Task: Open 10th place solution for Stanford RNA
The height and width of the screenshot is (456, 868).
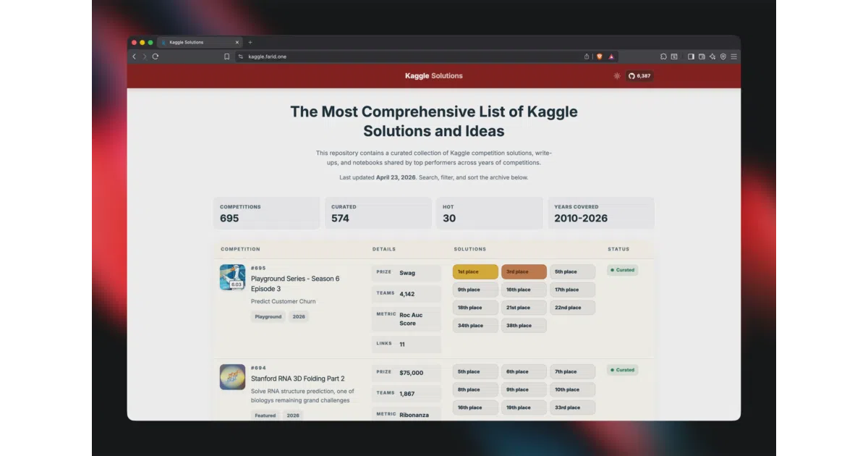Action: pyautogui.click(x=572, y=389)
